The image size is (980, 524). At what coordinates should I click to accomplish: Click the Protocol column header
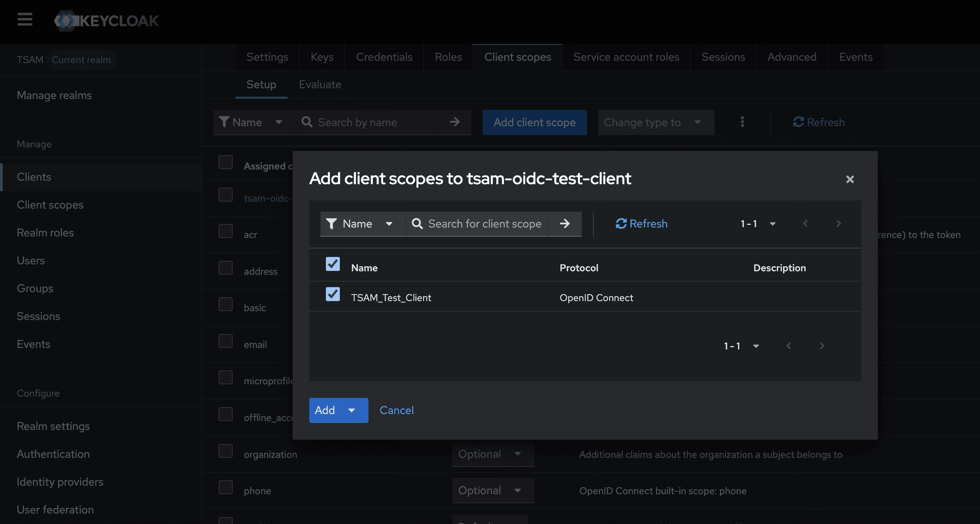[x=579, y=268]
